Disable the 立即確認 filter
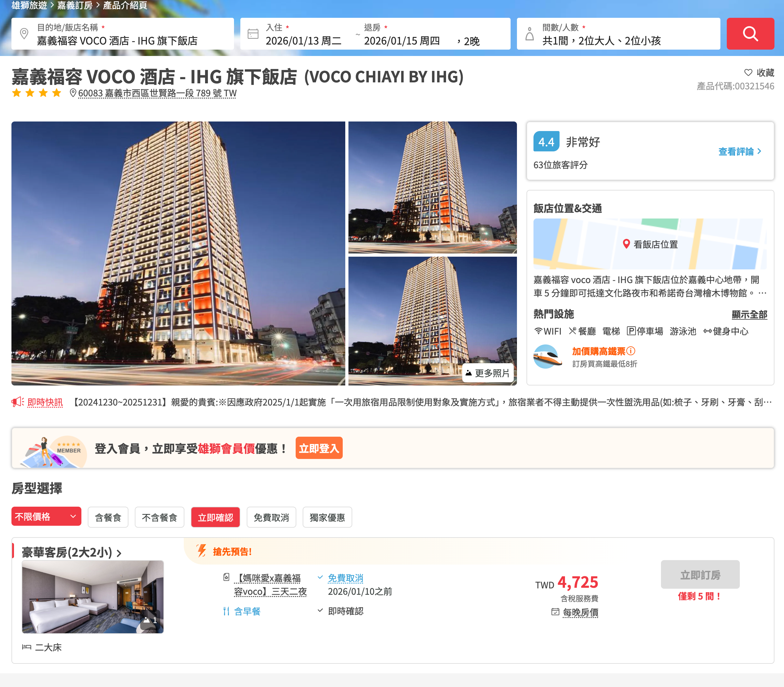 click(x=215, y=517)
